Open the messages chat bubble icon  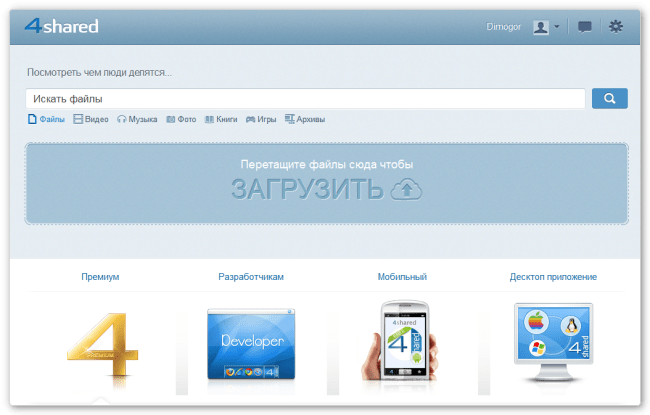point(585,27)
